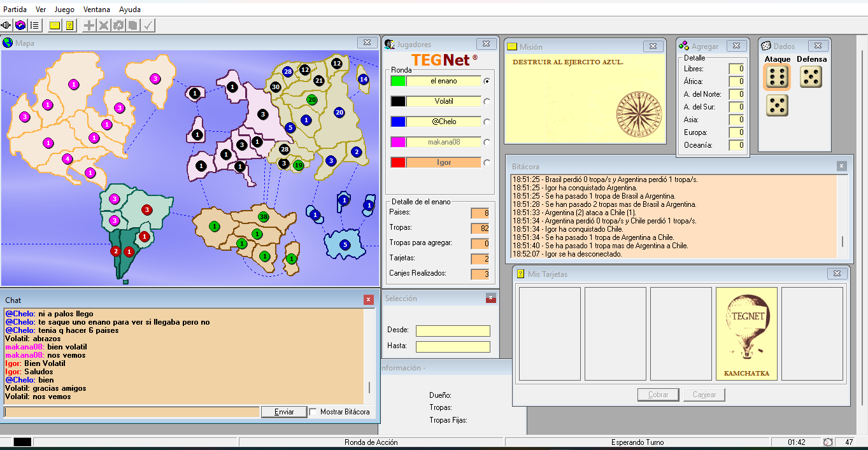Click the yellow mission card toolbar icon
This screenshot has width=868, height=450.
click(55, 25)
